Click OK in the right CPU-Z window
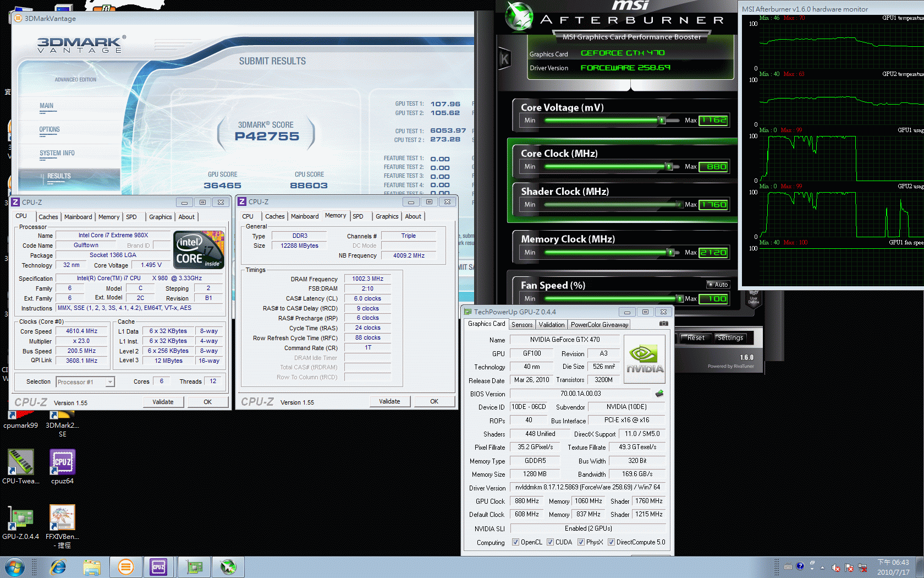 434,401
